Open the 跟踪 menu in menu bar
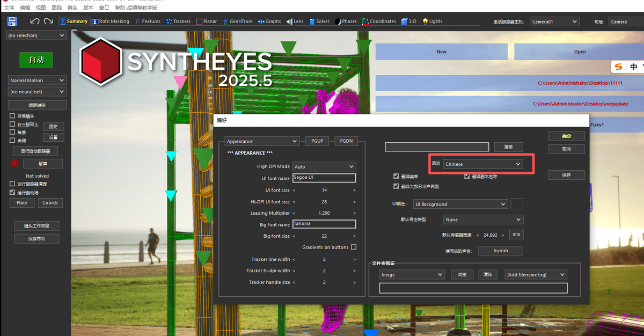The width and height of the screenshot is (644, 336). (56, 8)
